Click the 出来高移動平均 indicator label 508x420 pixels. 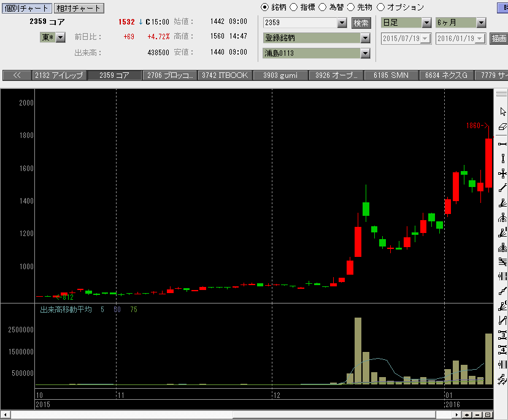click(66, 310)
